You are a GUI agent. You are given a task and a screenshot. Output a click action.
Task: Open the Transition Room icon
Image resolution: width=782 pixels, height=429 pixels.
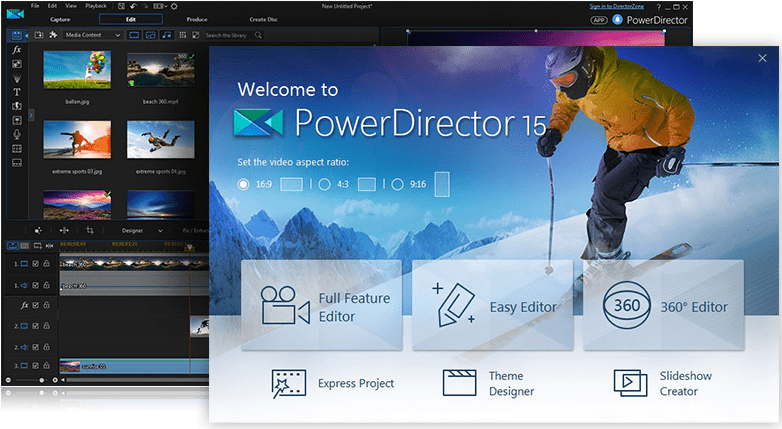17,106
